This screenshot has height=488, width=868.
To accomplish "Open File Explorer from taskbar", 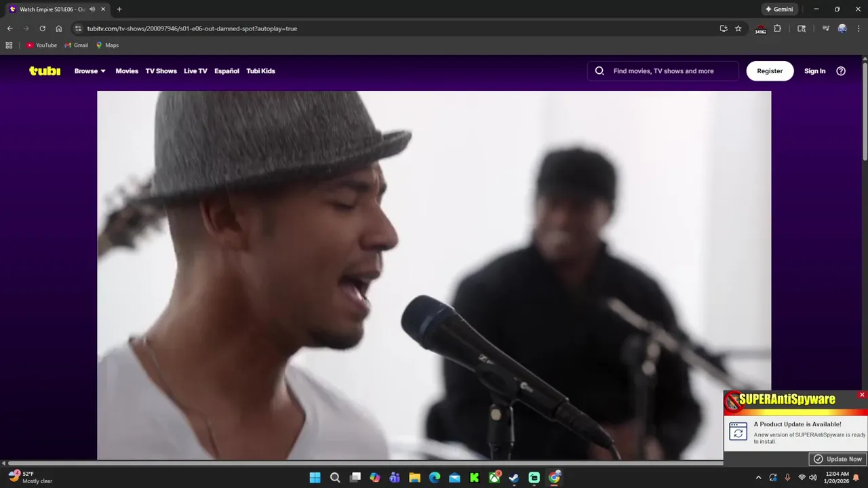I will pos(414,478).
